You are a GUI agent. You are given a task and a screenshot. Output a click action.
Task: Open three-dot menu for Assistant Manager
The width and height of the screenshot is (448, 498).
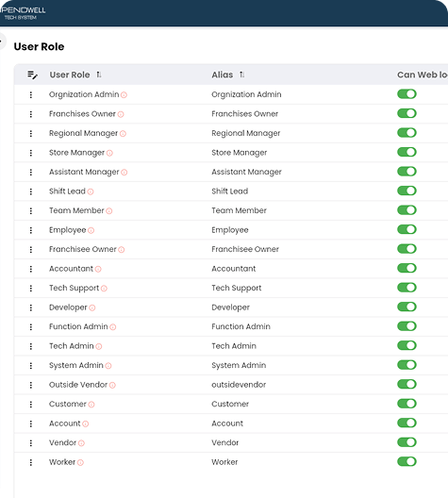coord(31,173)
